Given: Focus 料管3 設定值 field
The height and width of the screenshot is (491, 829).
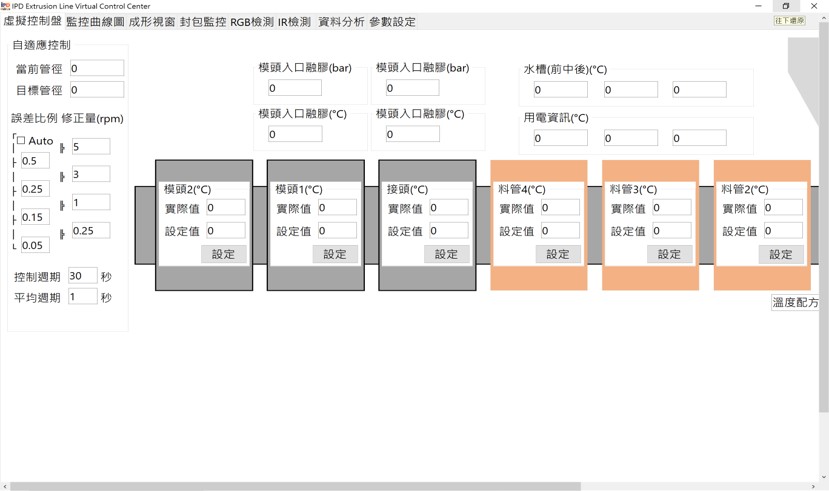Looking at the screenshot, I should pos(672,230).
